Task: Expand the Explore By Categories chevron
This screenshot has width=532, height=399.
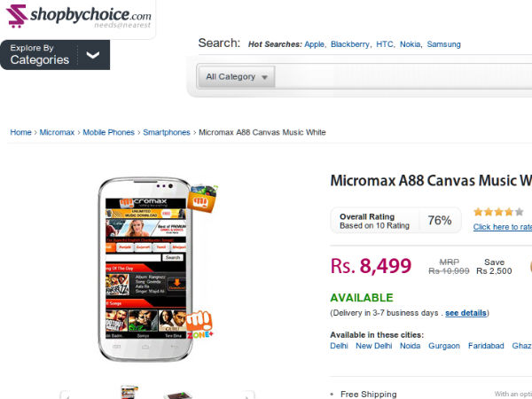Action: pos(93,55)
